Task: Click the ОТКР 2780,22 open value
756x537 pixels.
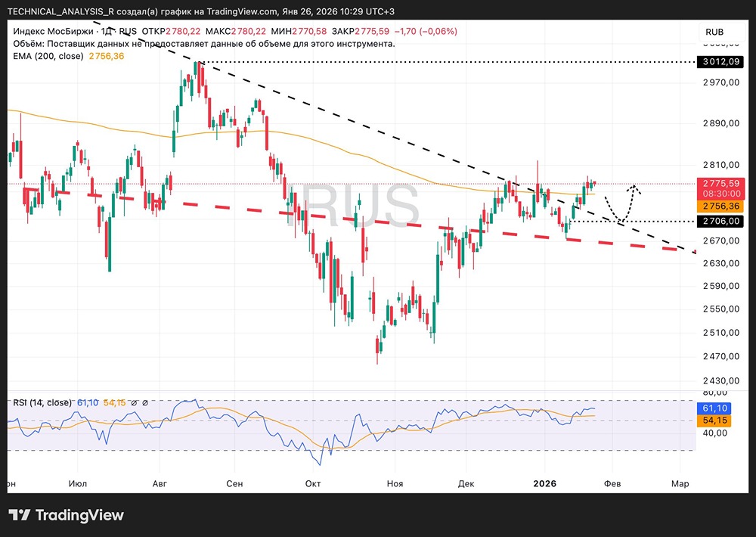Action: pos(171,31)
